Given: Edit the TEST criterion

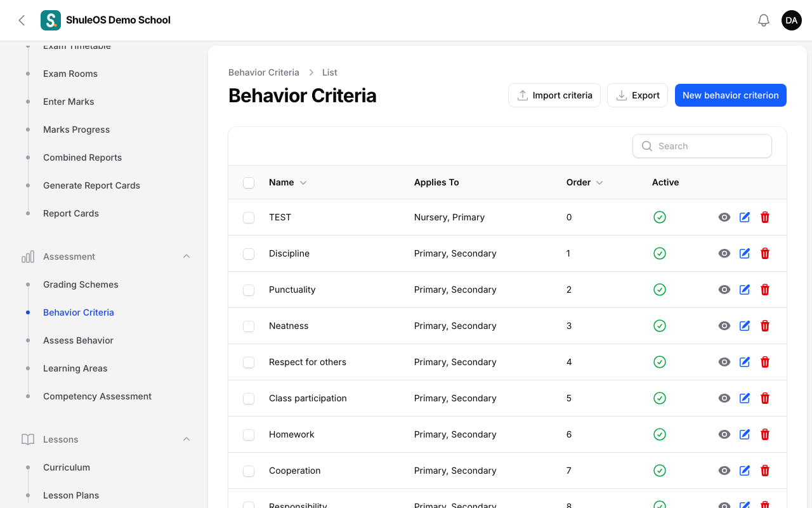Looking at the screenshot, I should (745, 217).
